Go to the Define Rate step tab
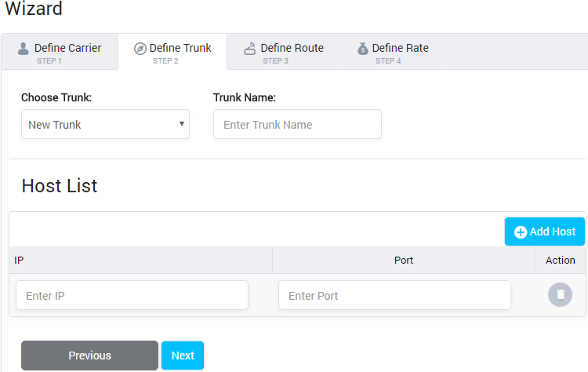 pyautogui.click(x=392, y=52)
